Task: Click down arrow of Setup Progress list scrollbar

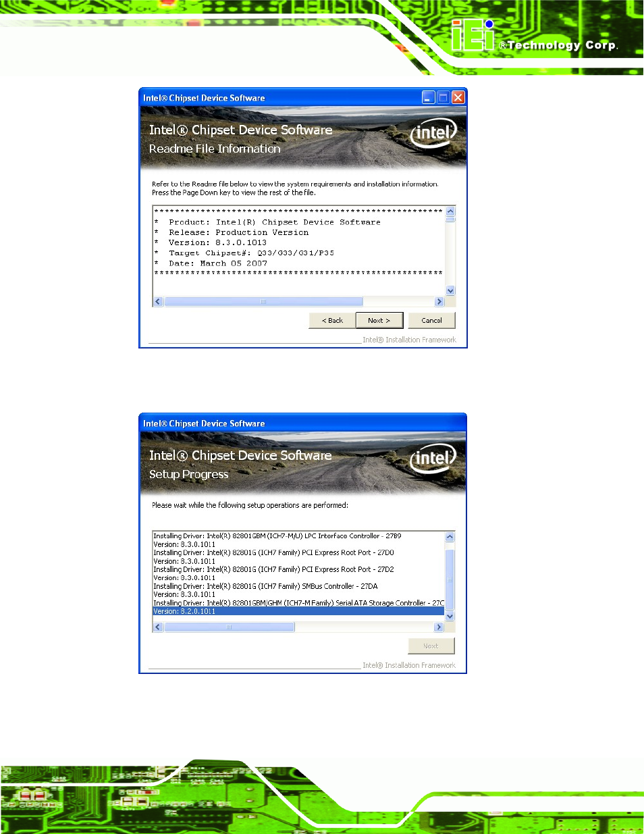Action: coord(450,616)
